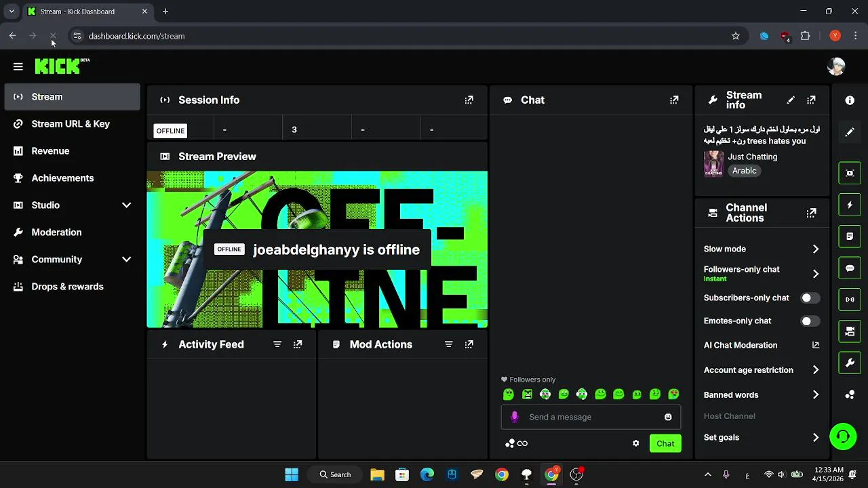The image size is (868, 488).
Task: Toggle the chat bubble widget in right rail
Action: coord(850,268)
